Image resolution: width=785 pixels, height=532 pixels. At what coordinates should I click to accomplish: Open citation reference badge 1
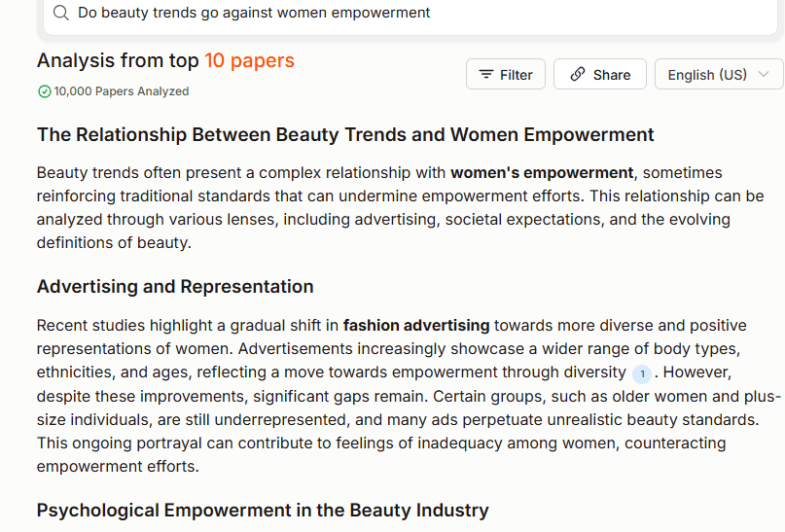(642, 373)
